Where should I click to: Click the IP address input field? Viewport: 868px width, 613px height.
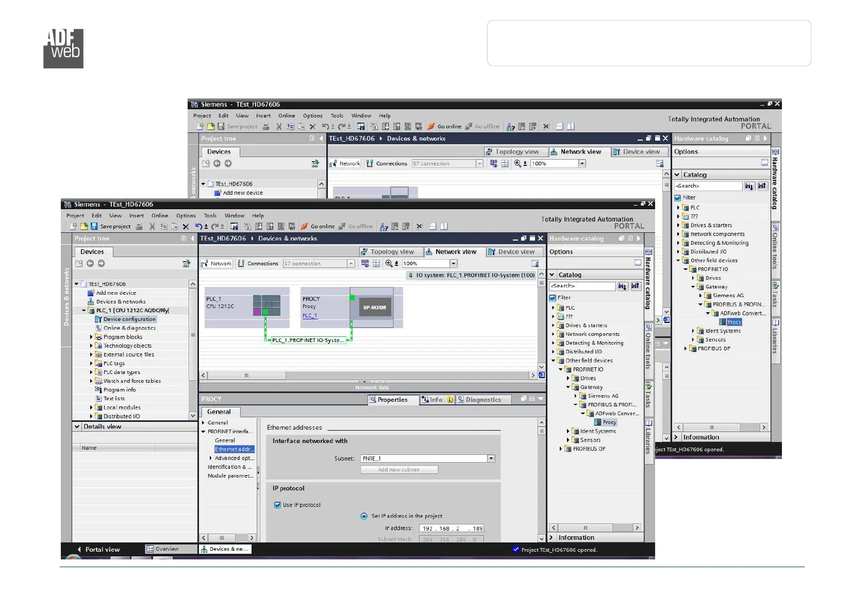coord(452,529)
